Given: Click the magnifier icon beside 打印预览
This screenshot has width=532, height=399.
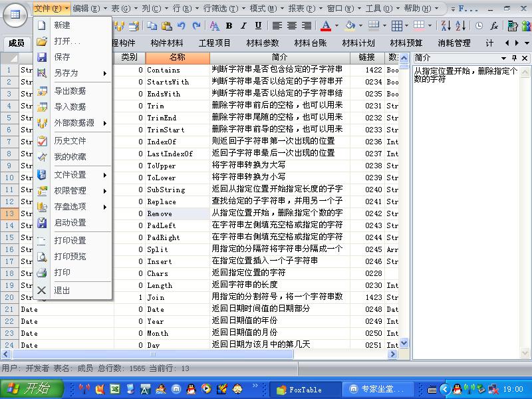Looking at the screenshot, I should click(42, 257).
